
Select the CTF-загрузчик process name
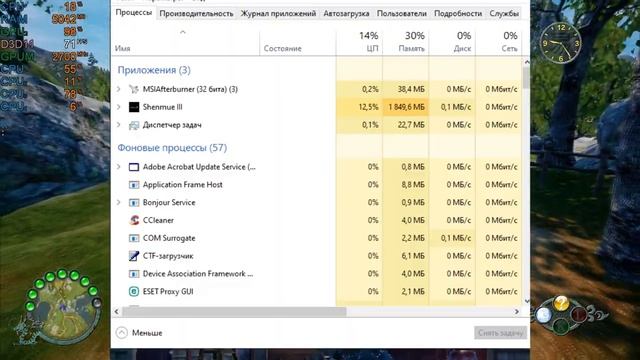pyautogui.click(x=168, y=256)
